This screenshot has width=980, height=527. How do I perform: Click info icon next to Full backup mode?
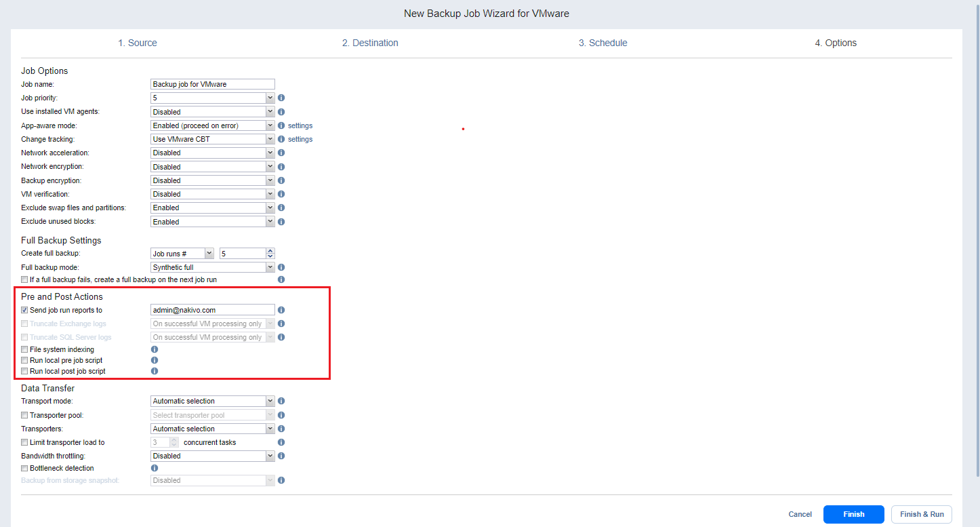tap(281, 267)
